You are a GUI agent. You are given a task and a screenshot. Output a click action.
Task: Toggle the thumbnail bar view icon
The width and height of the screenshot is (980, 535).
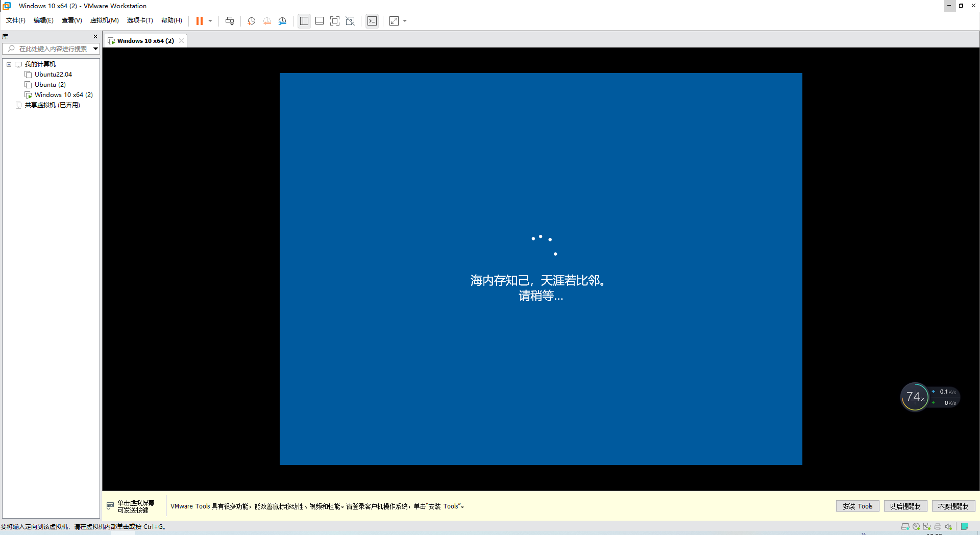[x=320, y=21]
